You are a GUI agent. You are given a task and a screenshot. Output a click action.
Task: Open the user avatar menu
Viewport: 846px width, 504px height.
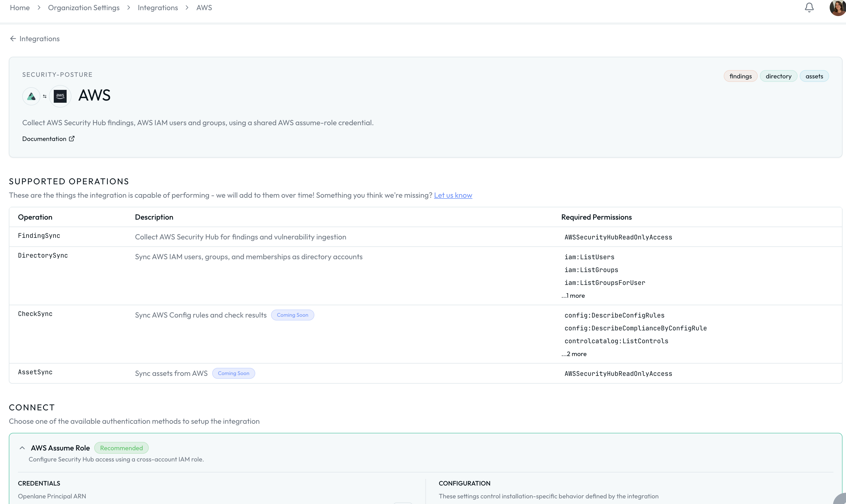[x=837, y=7]
